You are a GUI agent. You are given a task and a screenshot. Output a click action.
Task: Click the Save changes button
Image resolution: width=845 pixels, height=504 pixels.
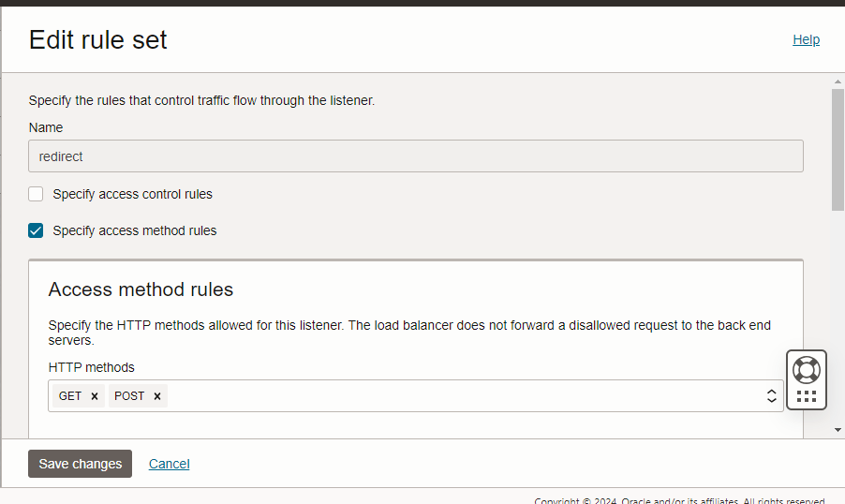[x=80, y=464]
